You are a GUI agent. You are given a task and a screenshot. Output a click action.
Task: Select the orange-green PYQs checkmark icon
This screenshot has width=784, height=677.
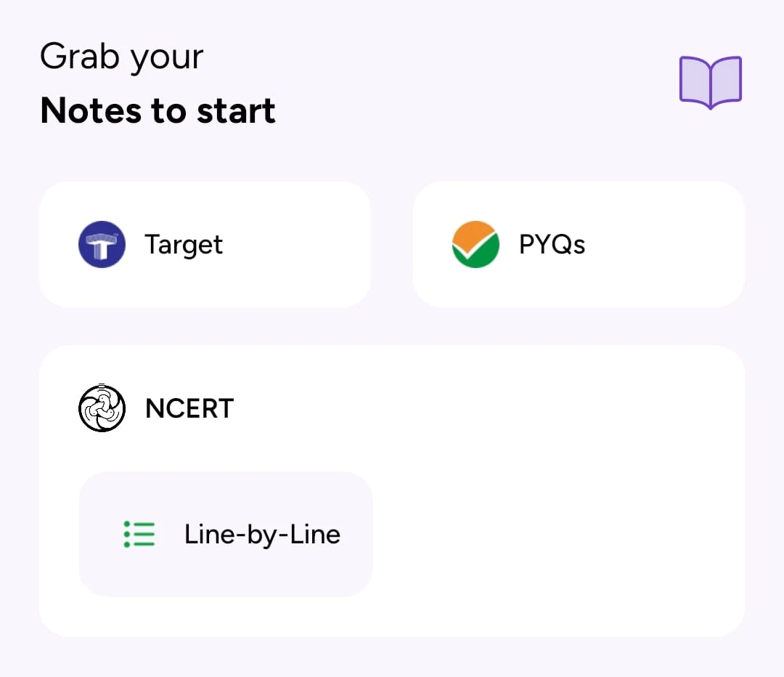tap(475, 244)
